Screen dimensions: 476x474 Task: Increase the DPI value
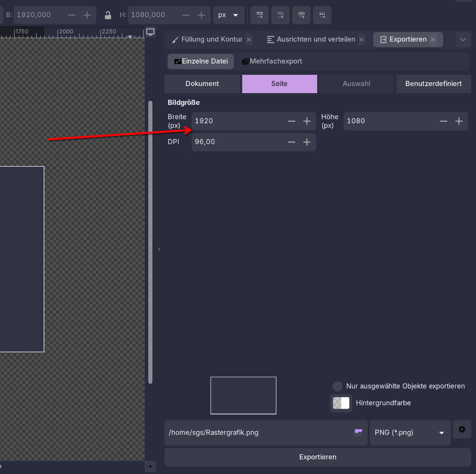coord(307,142)
